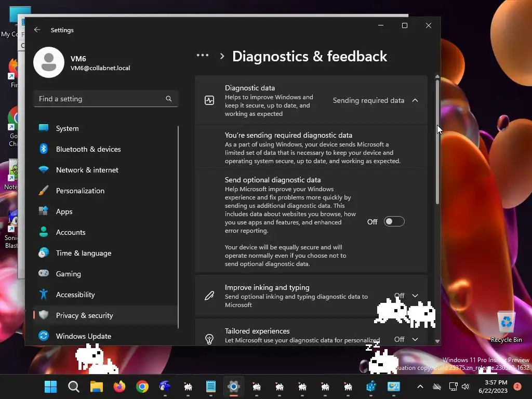
Task: Launch Google Chrome from the taskbar
Action: [142, 387]
